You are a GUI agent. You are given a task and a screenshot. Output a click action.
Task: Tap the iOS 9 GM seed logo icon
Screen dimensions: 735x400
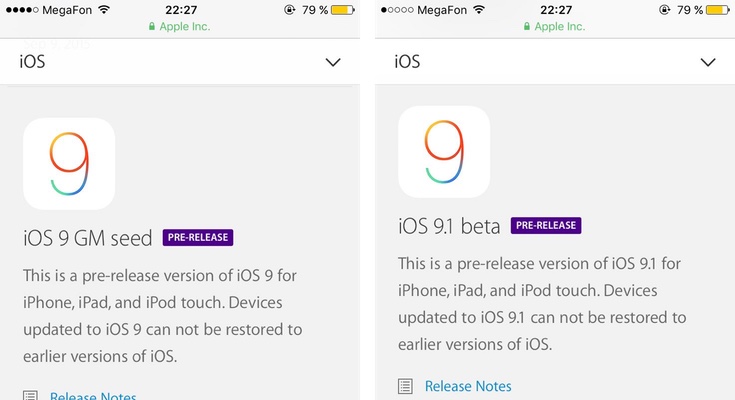(x=69, y=163)
